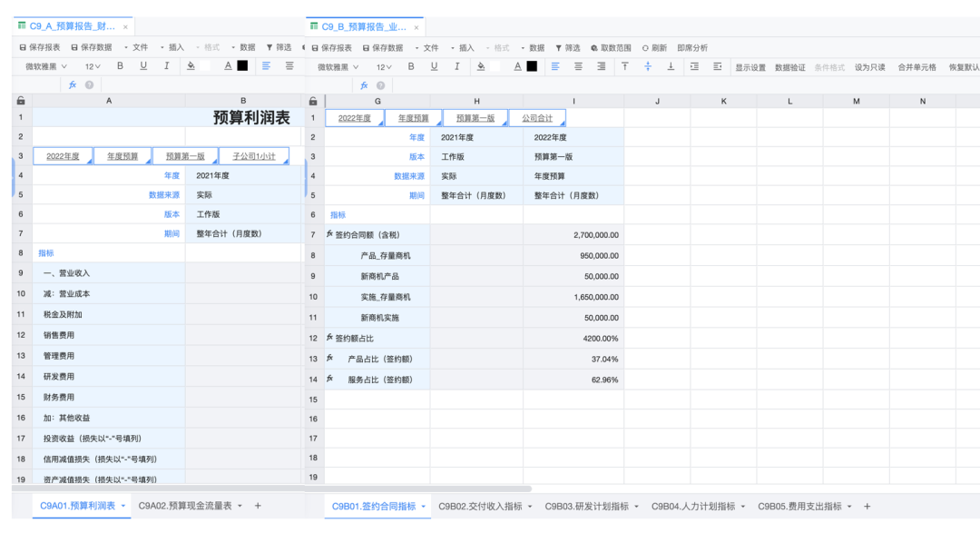Viewport: 980px width, 533px height.
Task: Click middle vertical align icon
Action: 648,66
